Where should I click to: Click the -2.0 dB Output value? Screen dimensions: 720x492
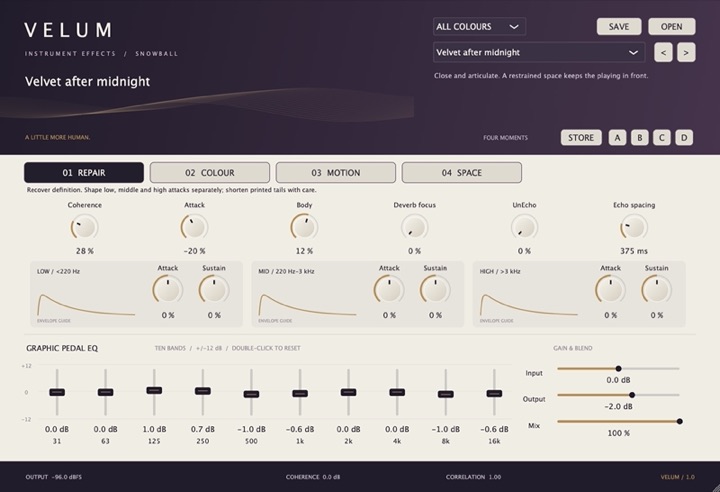pos(619,407)
